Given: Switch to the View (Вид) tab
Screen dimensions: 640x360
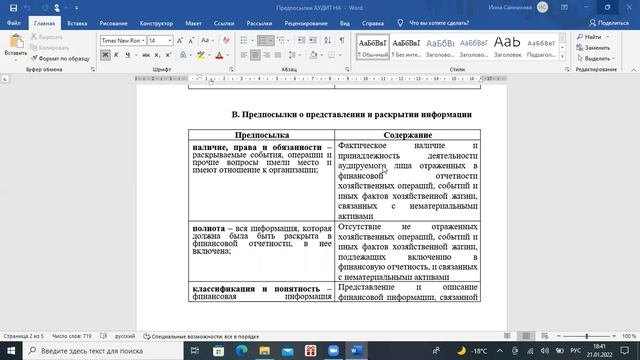Looking at the screenshot, I should pos(345,23).
